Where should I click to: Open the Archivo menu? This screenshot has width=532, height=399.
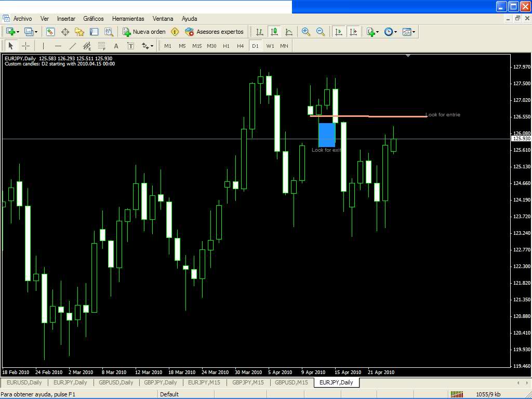22,19
